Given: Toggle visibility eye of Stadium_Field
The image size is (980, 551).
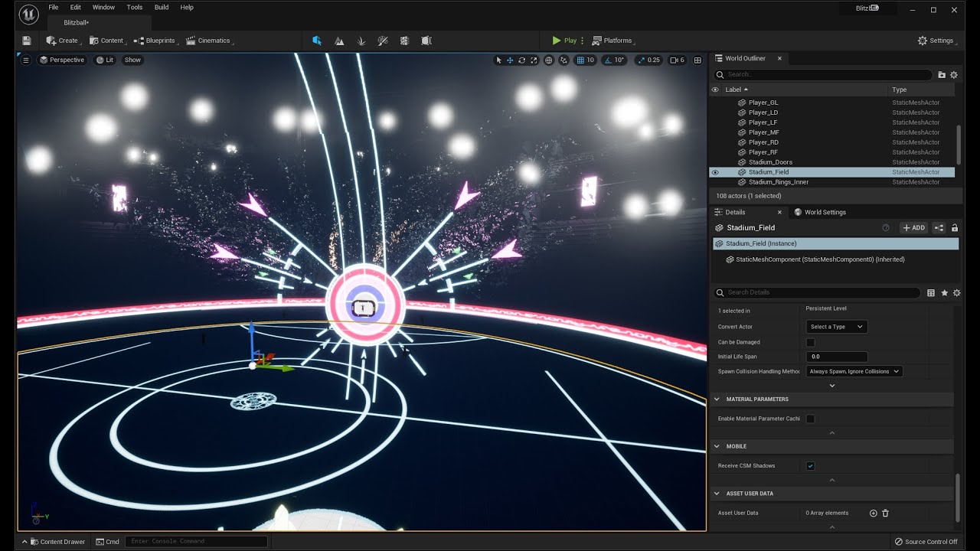Looking at the screenshot, I should click(x=715, y=172).
